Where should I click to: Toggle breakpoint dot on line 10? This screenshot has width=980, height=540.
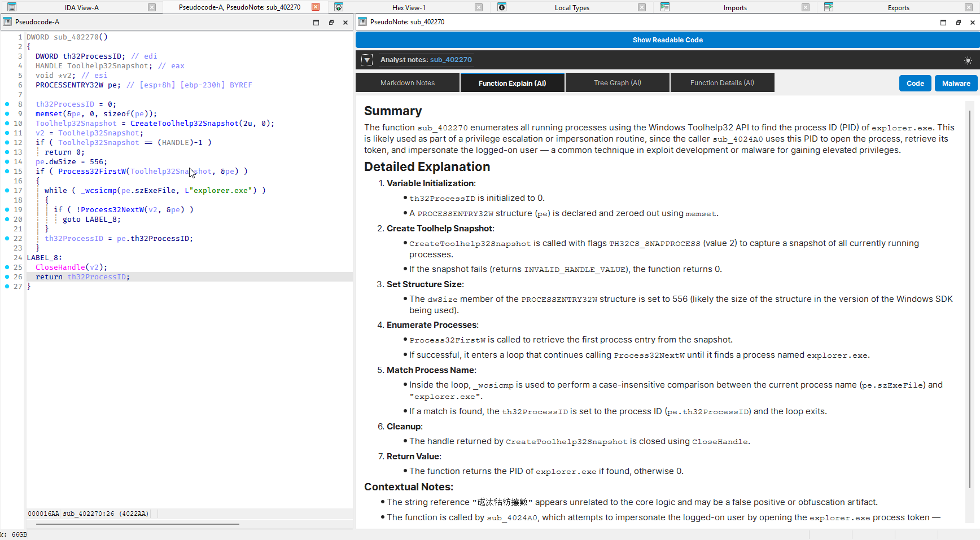click(7, 124)
